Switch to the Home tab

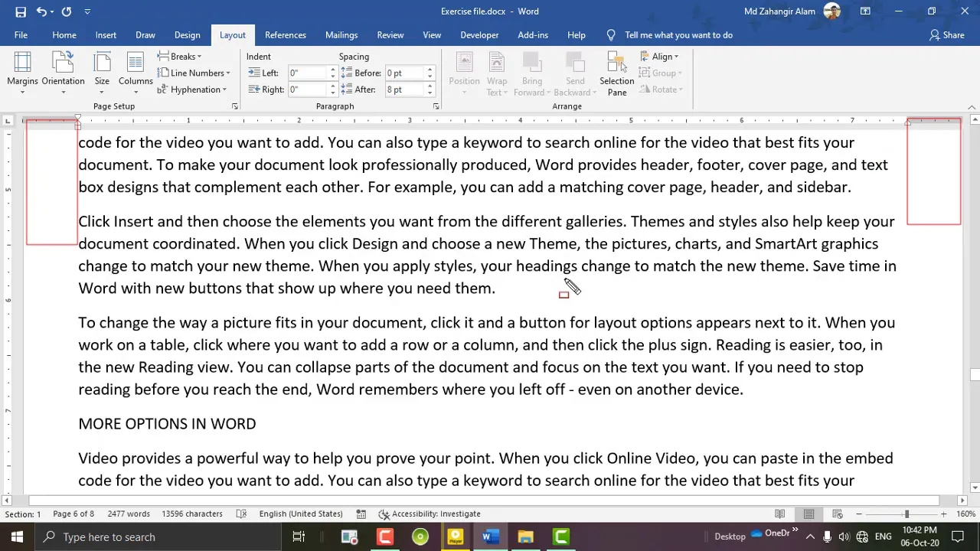pos(64,35)
